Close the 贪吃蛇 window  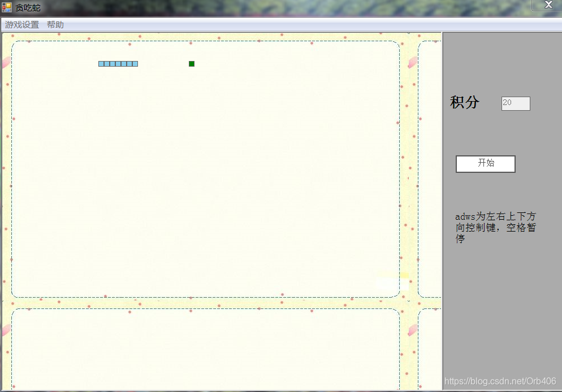point(548,5)
